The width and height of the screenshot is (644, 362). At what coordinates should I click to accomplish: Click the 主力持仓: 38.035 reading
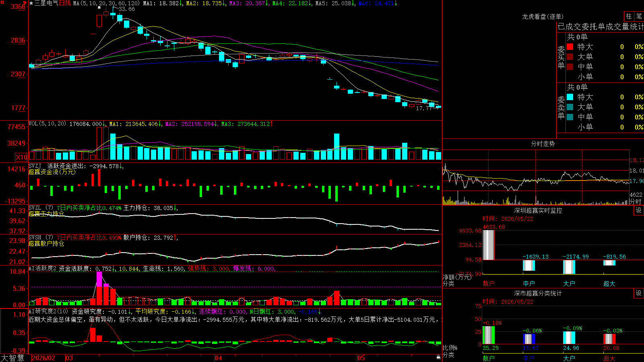click(x=148, y=208)
